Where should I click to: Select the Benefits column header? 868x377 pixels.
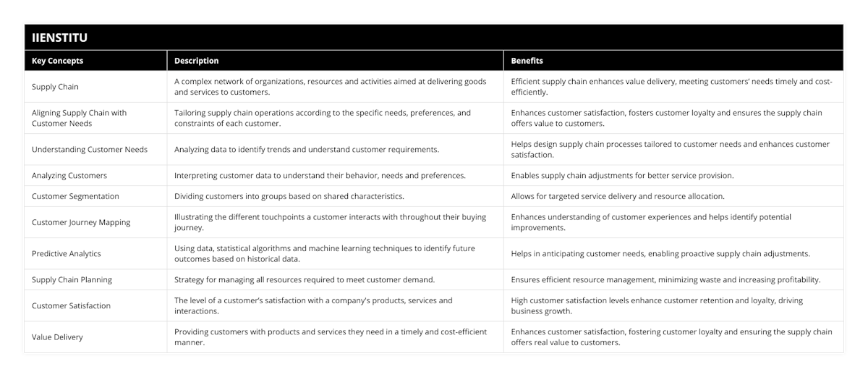point(527,61)
